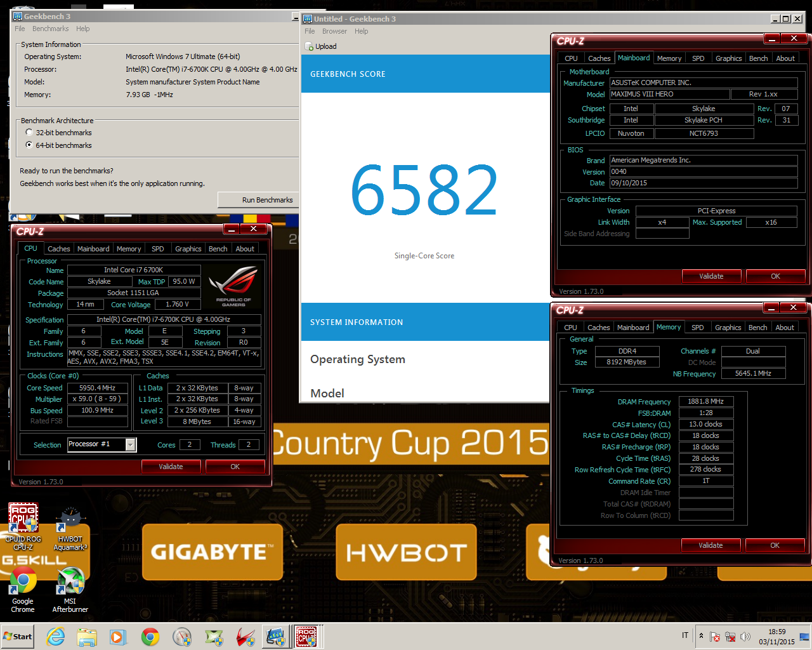Click the BIOS Date value 09/10/2015
Image resolution: width=812 pixels, height=650 pixels.
point(703,183)
